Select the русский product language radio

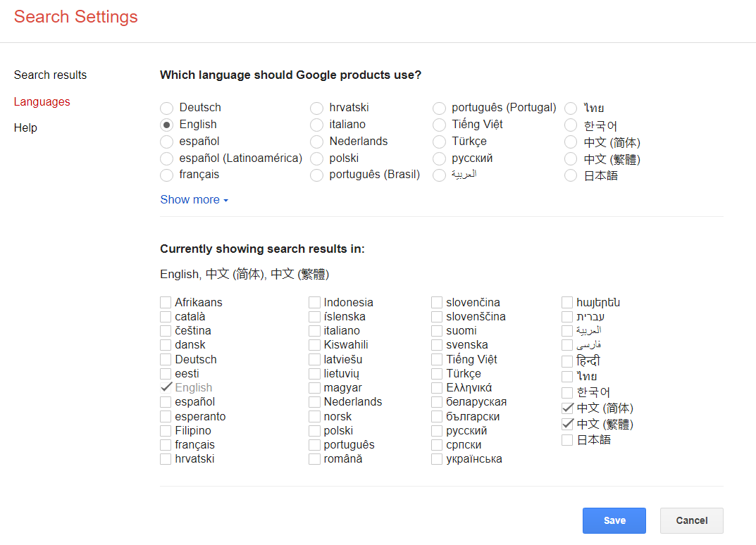(439, 158)
